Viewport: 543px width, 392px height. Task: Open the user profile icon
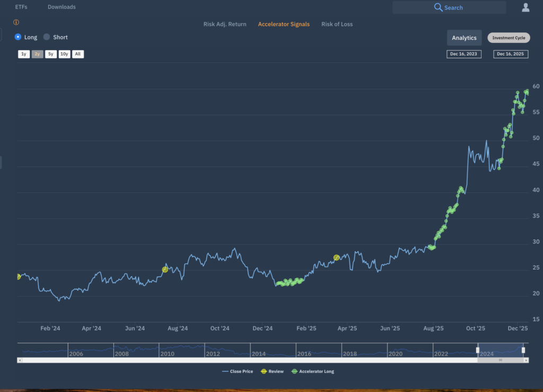526,7
